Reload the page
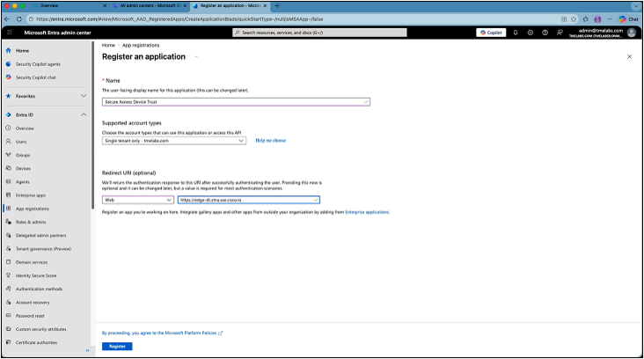 pyautogui.click(x=18, y=18)
